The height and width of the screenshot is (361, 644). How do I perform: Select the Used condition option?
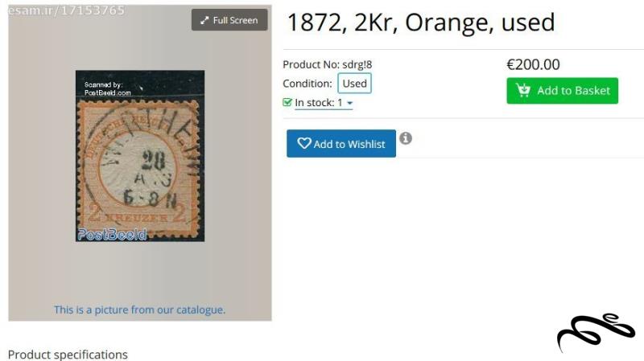tap(354, 84)
